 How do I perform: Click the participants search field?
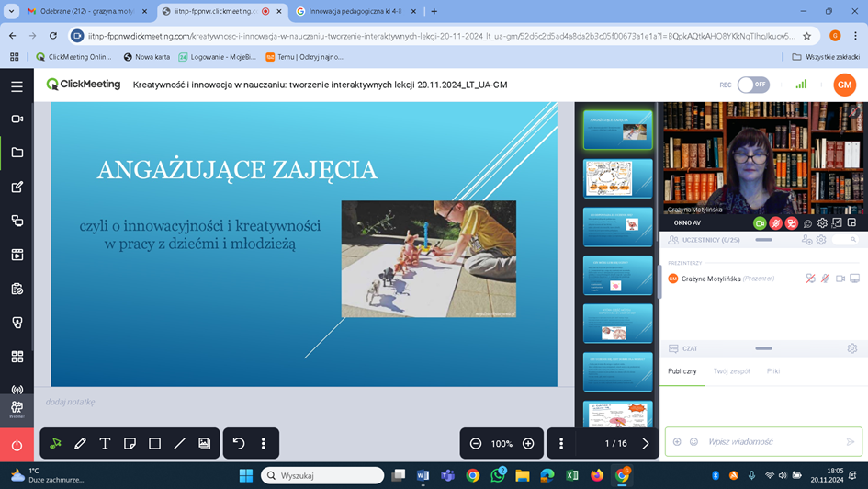click(846, 240)
